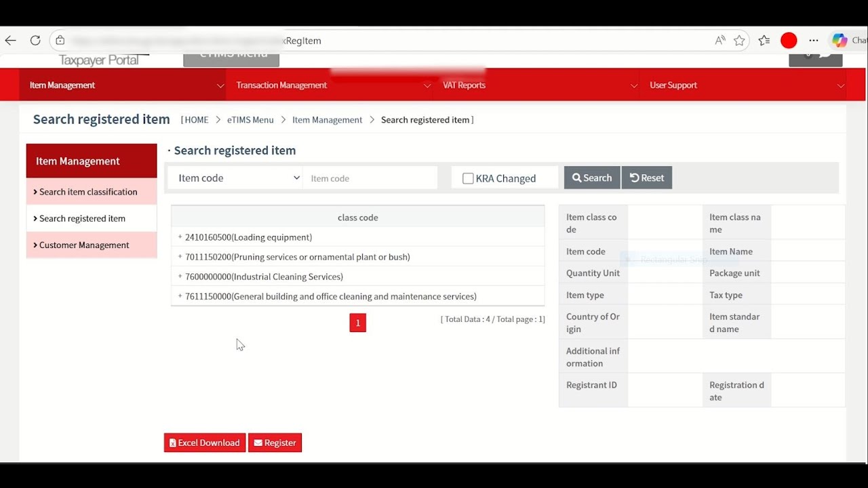Open Search registered item sidebar item
The image size is (868, 488).
92,218
